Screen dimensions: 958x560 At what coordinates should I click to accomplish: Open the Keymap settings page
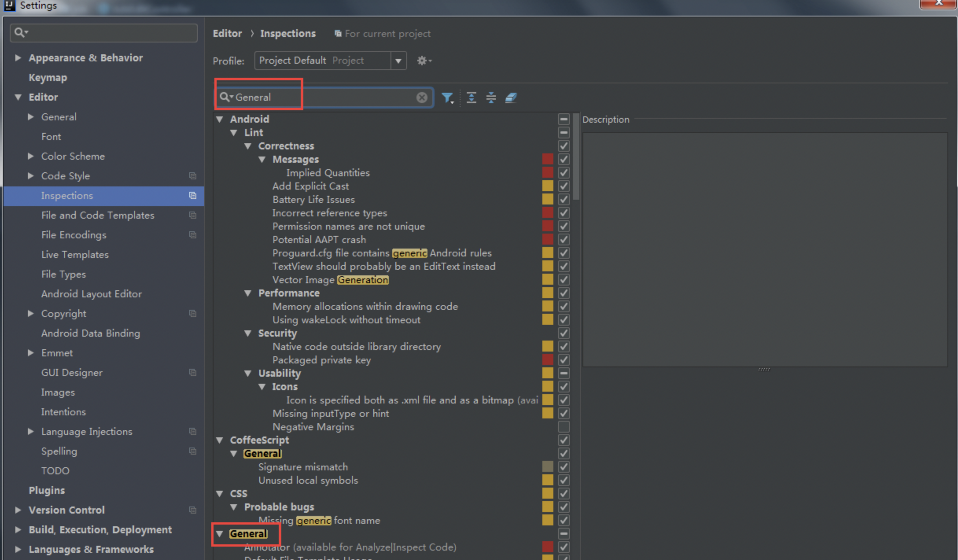48,77
